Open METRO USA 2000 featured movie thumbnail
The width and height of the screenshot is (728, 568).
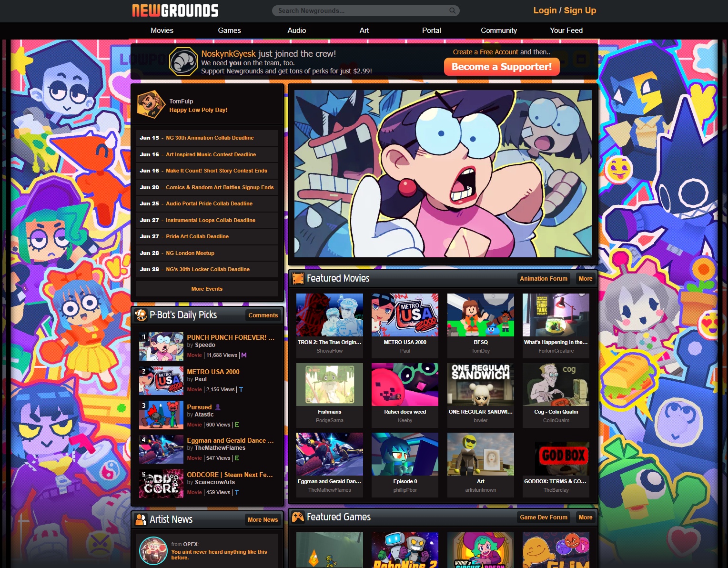(x=405, y=315)
